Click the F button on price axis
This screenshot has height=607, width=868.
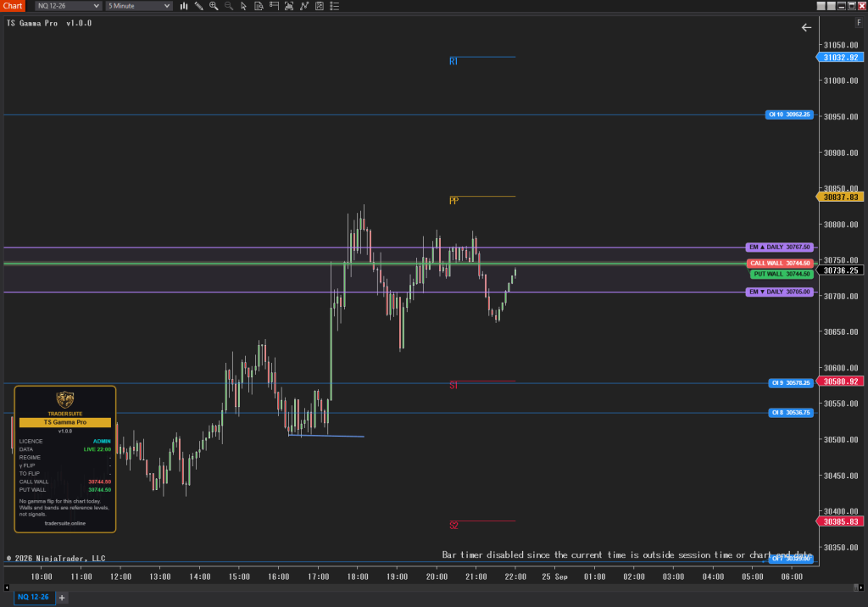coord(859,23)
